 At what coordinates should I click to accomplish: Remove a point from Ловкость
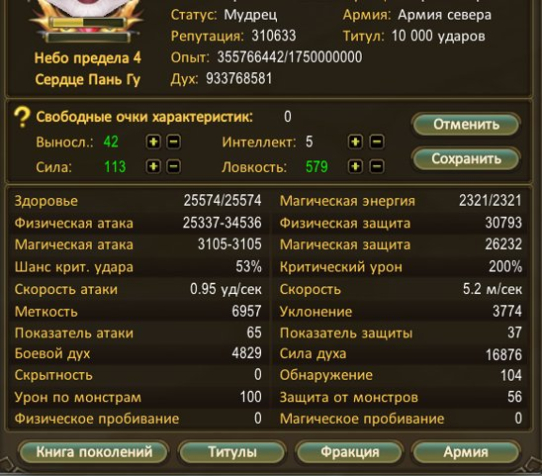[377, 167]
